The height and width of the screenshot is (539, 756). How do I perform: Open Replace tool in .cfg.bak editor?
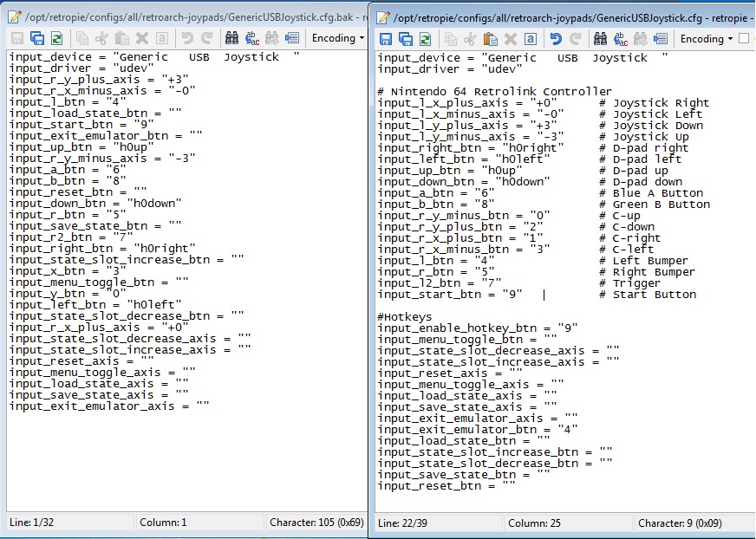[252, 38]
